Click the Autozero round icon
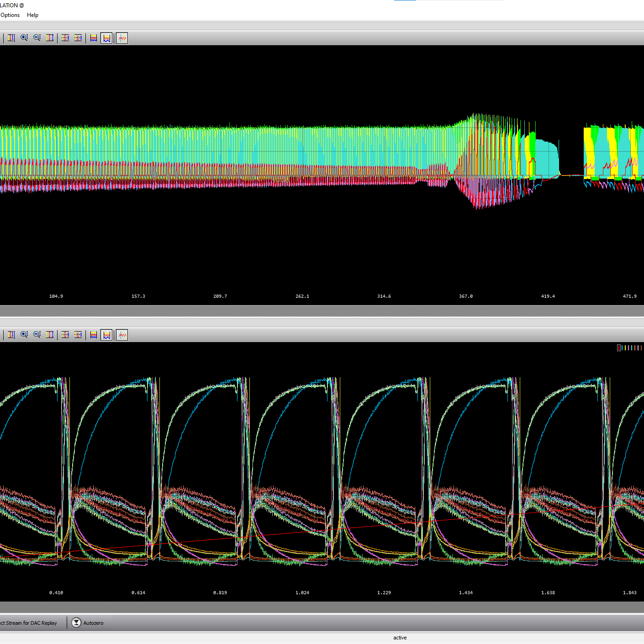This screenshot has height=644, width=644. 76,623
